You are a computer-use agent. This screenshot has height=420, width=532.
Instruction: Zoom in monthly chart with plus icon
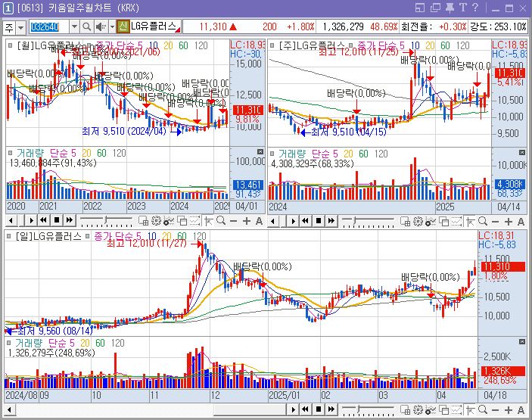247,222
